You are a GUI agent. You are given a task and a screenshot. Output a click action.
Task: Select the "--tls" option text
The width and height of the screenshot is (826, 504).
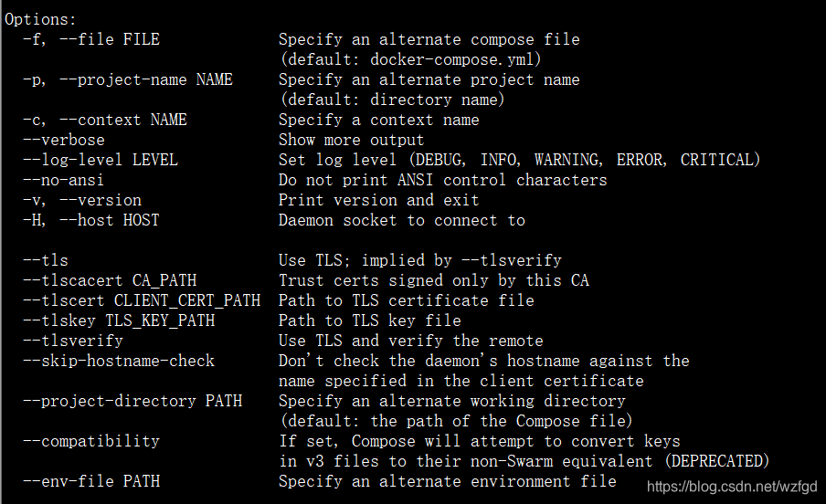(x=46, y=260)
